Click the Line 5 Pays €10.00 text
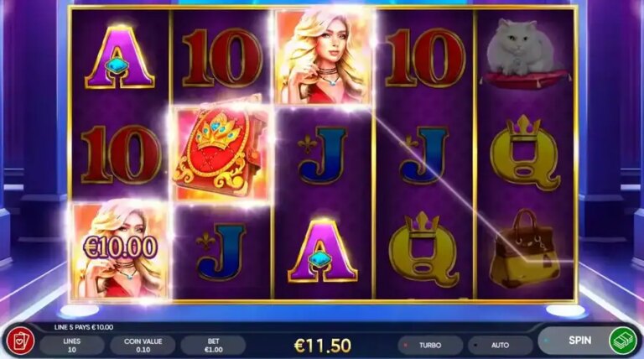The height and width of the screenshot is (359, 644). [84, 327]
